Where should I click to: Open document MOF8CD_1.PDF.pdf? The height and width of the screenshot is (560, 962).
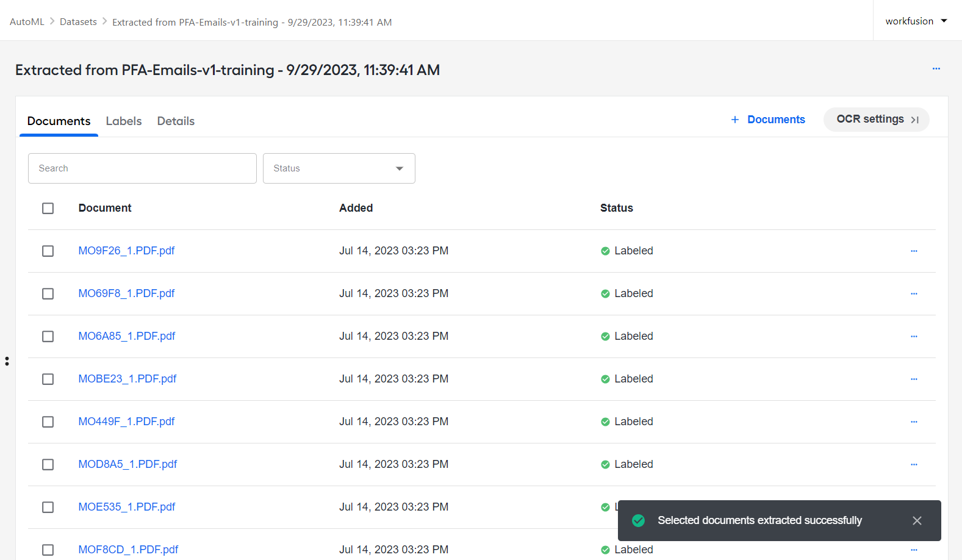128,550
